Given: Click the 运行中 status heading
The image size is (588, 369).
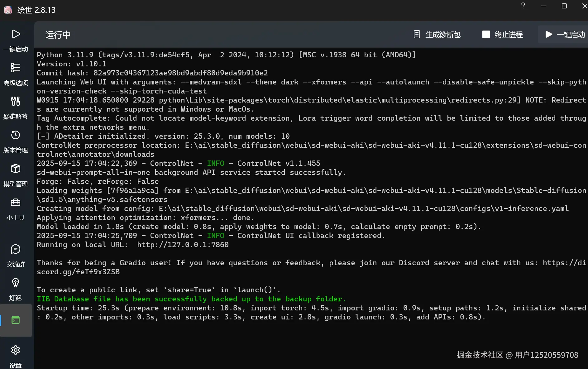Looking at the screenshot, I should [x=58, y=35].
